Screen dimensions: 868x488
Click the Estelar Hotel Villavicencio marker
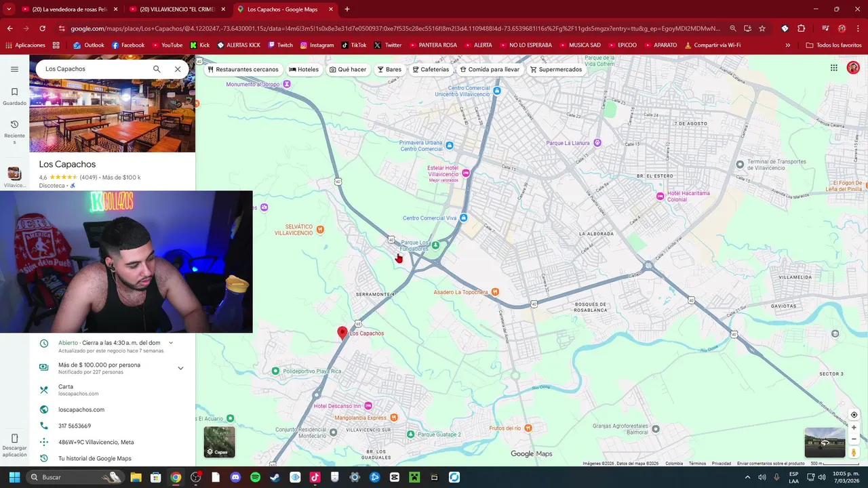(465, 174)
